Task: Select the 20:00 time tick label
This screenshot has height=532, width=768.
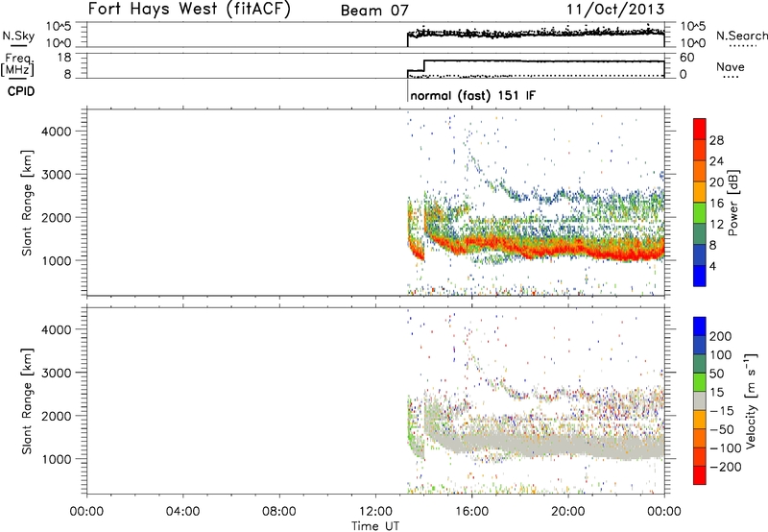Action: point(568,512)
